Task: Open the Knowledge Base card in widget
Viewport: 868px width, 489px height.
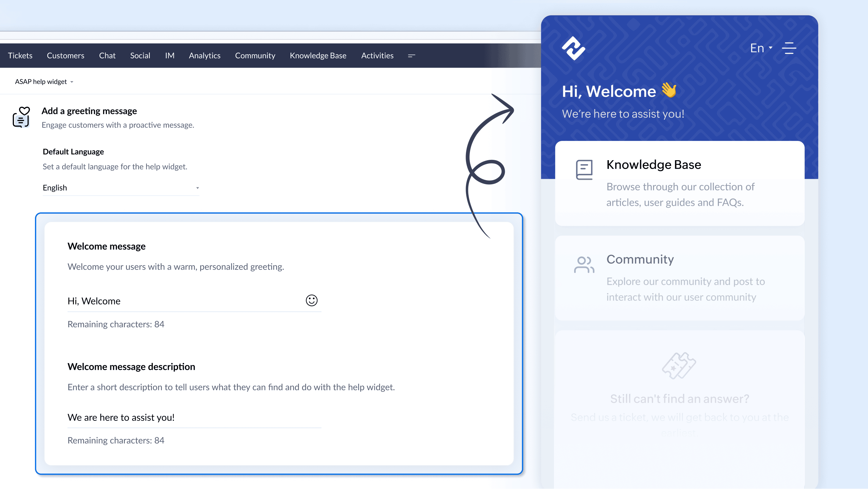Action: point(679,183)
